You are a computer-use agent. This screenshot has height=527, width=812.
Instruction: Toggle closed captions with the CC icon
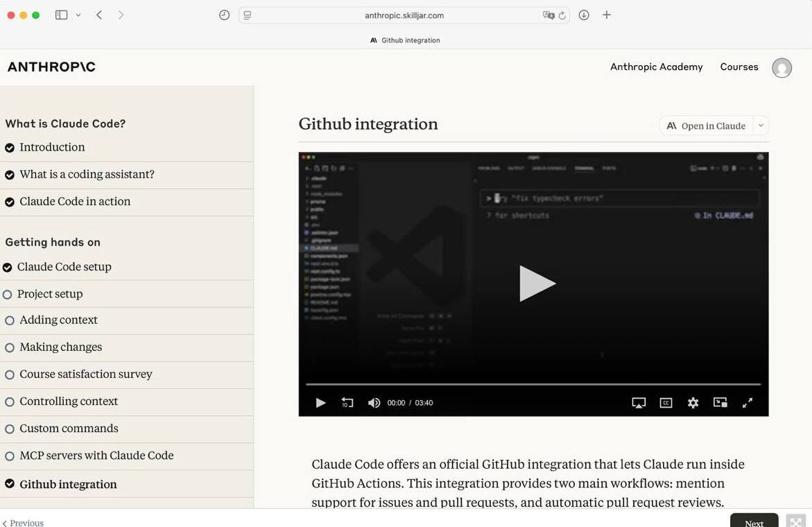pos(666,403)
